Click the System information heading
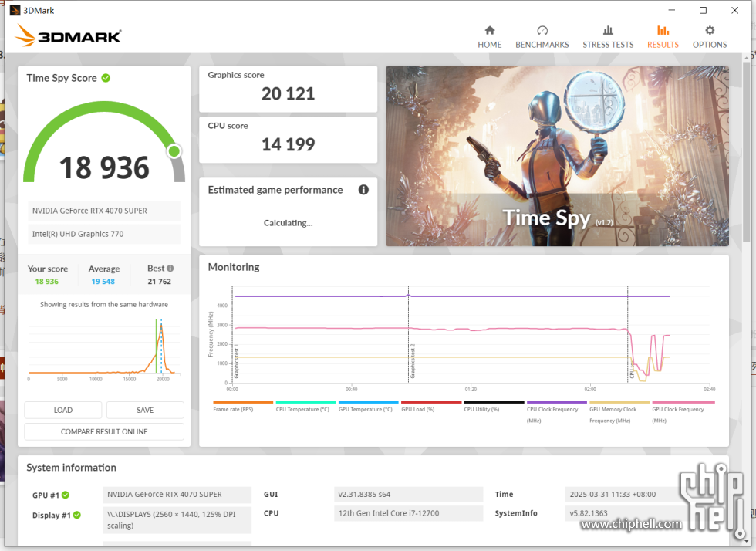This screenshot has height=551, width=756. pyautogui.click(x=71, y=468)
